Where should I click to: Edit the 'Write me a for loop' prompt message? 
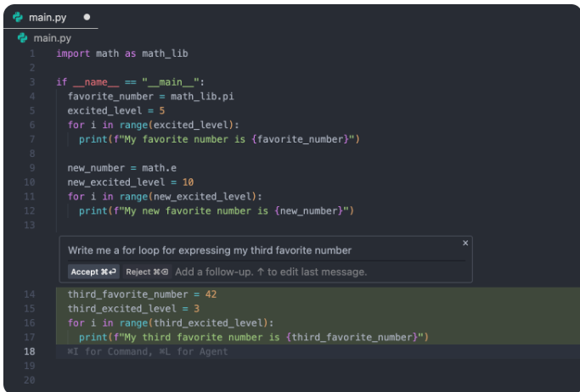210,250
